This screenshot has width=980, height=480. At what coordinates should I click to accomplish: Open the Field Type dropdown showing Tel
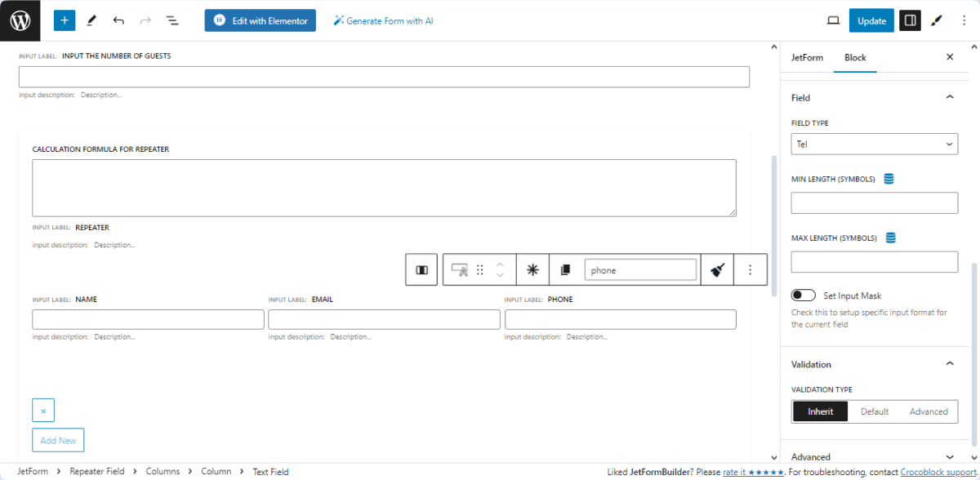point(874,144)
